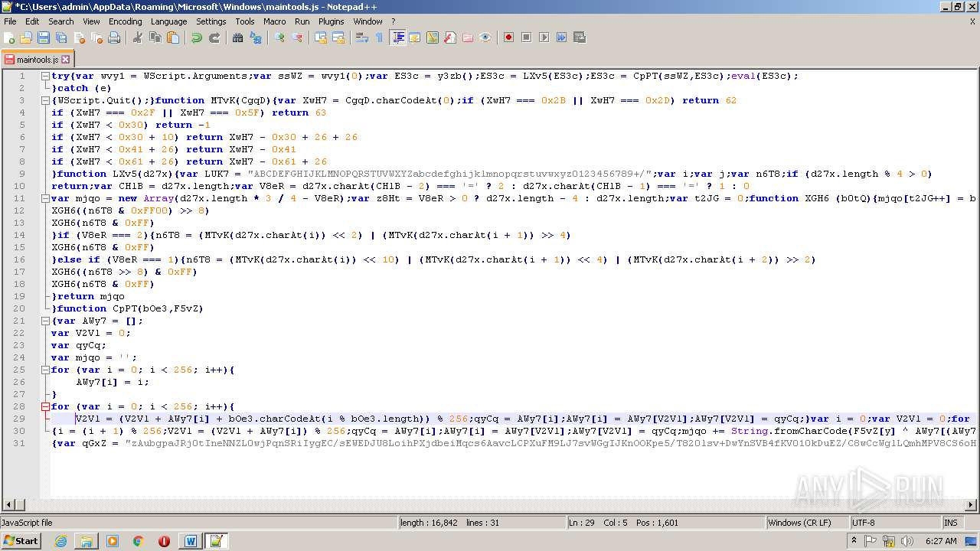The image size is (980, 551).
Task: Click the Print toolbar icon
Action: pyautogui.click(x=114, y=37)
